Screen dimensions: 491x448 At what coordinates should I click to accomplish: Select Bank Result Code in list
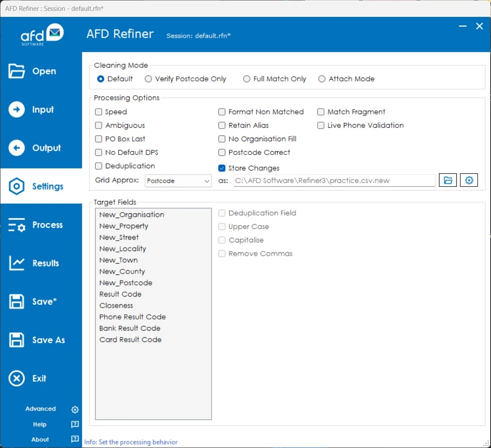[x=153, y=328]
